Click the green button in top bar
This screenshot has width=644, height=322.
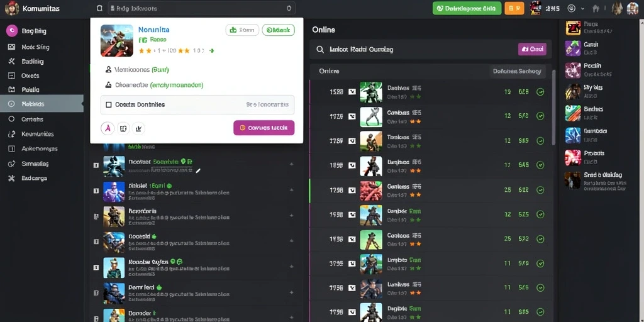(x=467, y=8)
